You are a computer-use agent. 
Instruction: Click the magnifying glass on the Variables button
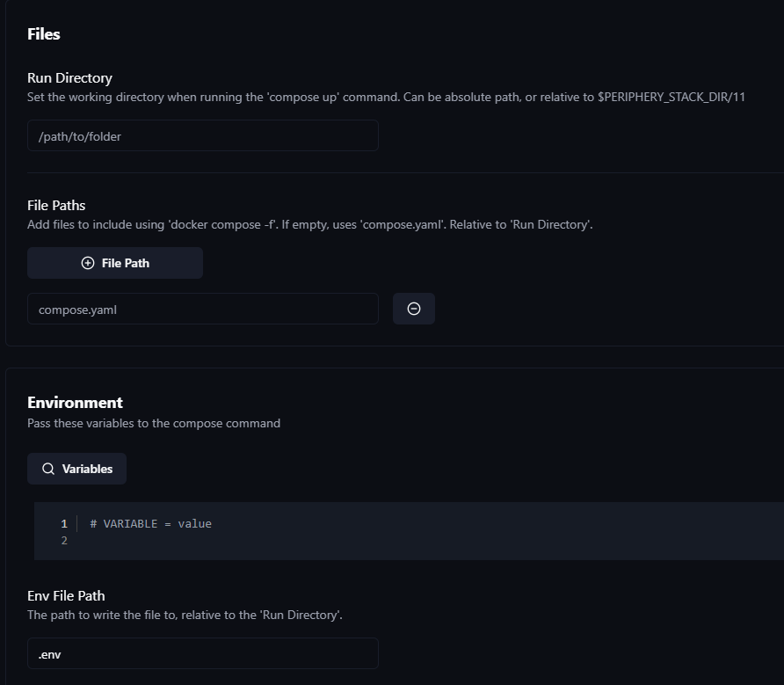pyautogui.click(x=48, y=468)
